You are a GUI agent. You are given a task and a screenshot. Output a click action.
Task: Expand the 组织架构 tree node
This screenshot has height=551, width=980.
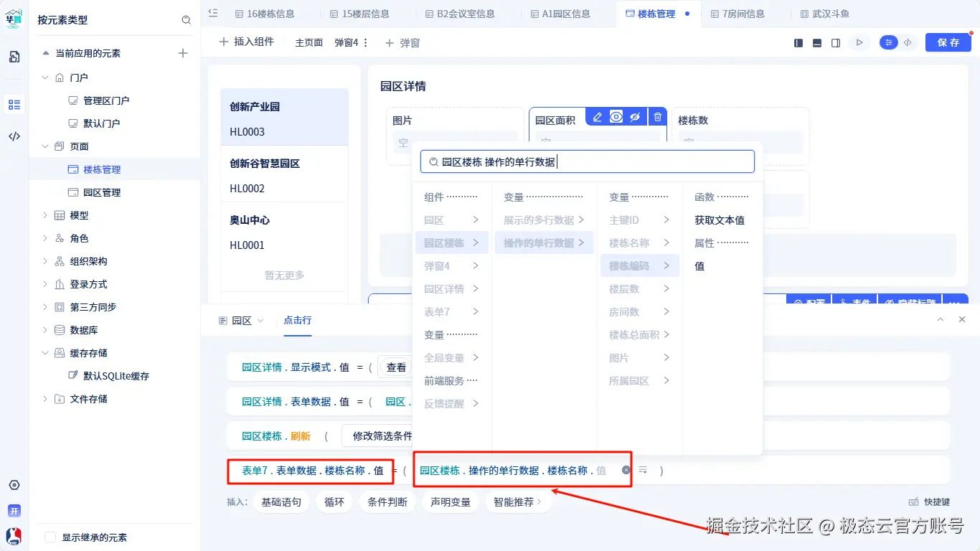pyautogui.click(x=45, y=261)
